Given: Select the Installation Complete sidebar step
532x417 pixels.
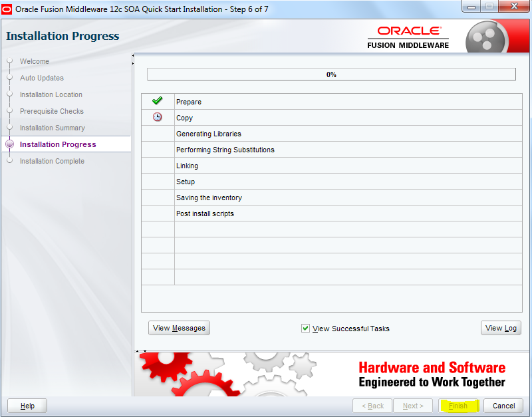Looking at the screenshot, I should pyautogui.click(x=52, y=161).
